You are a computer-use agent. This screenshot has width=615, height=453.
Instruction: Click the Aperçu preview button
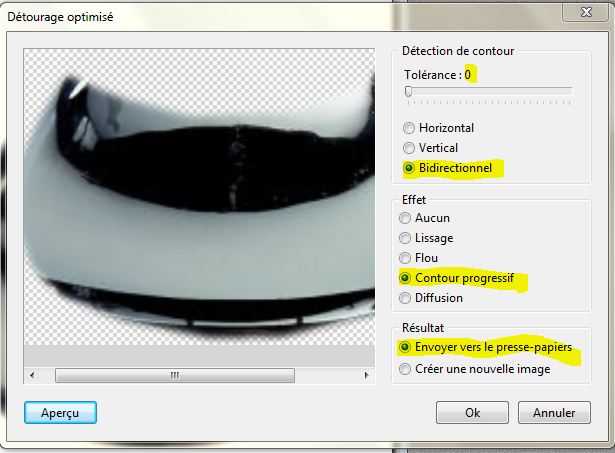60,413
